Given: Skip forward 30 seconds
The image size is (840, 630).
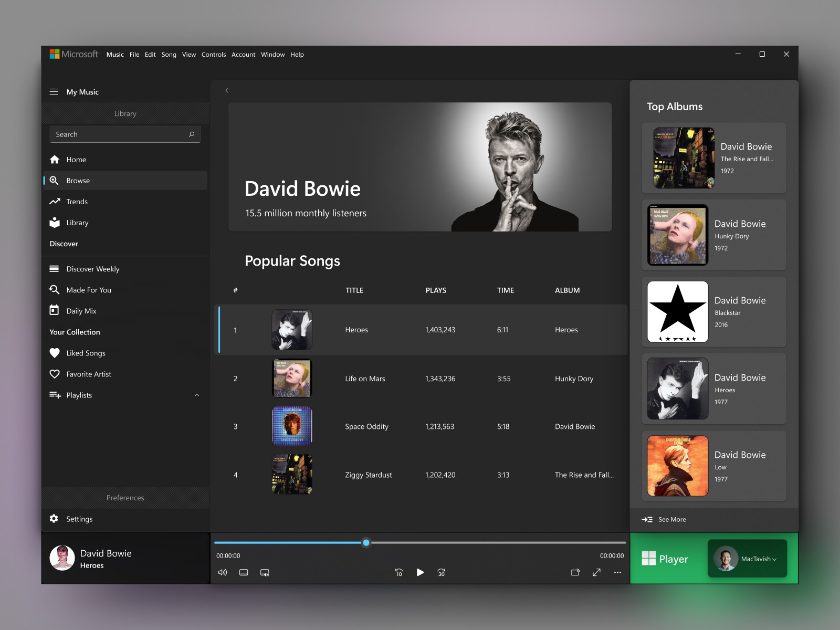Looking at the screenshot, I should pyautogui.click(x=442, y=572).
